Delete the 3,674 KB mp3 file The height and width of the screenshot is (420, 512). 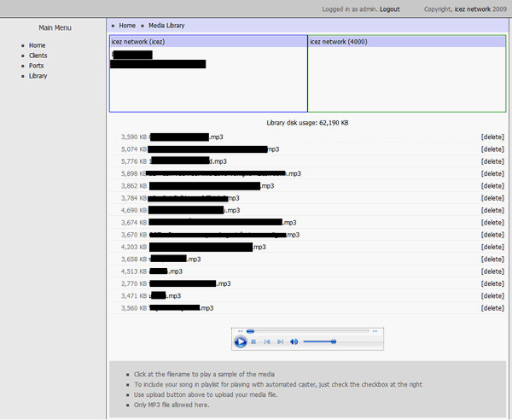[492, 223]
